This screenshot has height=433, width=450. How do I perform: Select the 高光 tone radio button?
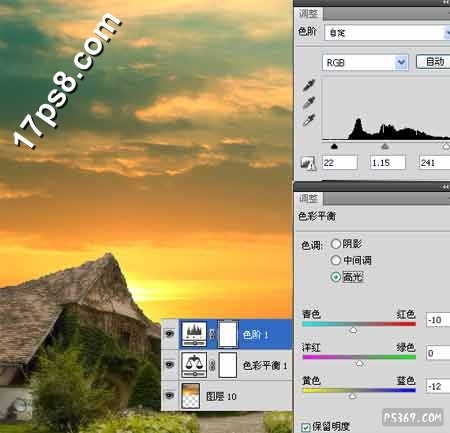[x=336, y=277]
